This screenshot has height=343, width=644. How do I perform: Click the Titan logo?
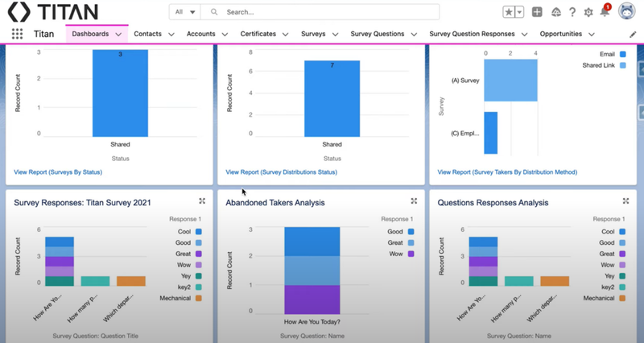[x=53, y=11]
